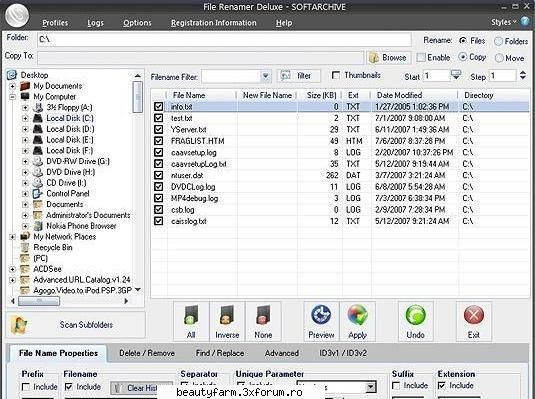Click the Desktop icon in the tree

click(x=12, y=75)
